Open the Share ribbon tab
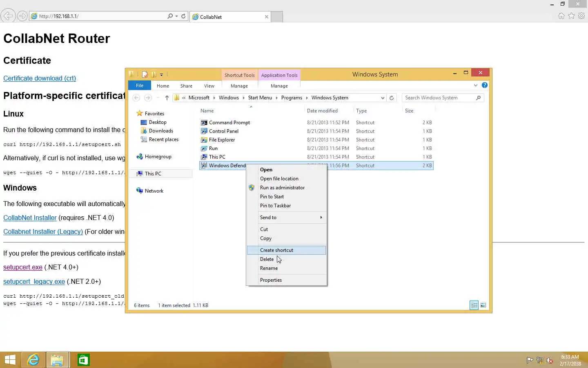Viewport: 588px width, 368px height. coord(186,86)
